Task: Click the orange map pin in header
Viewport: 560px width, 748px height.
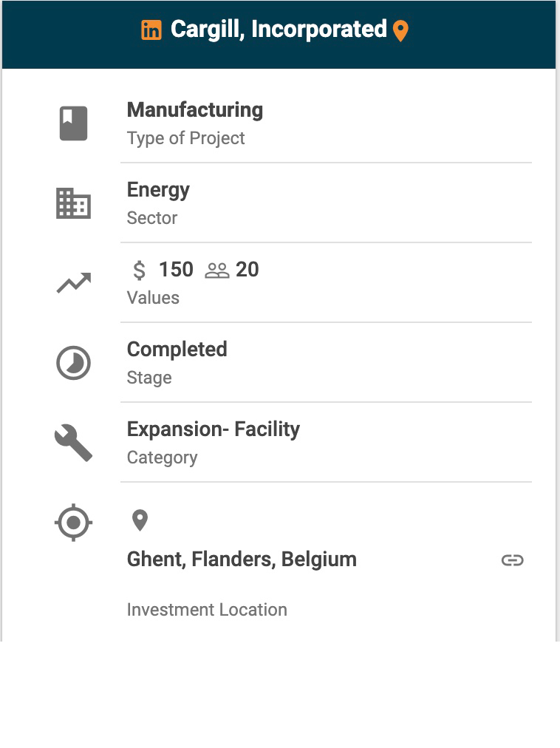Action: coord(400,31)
